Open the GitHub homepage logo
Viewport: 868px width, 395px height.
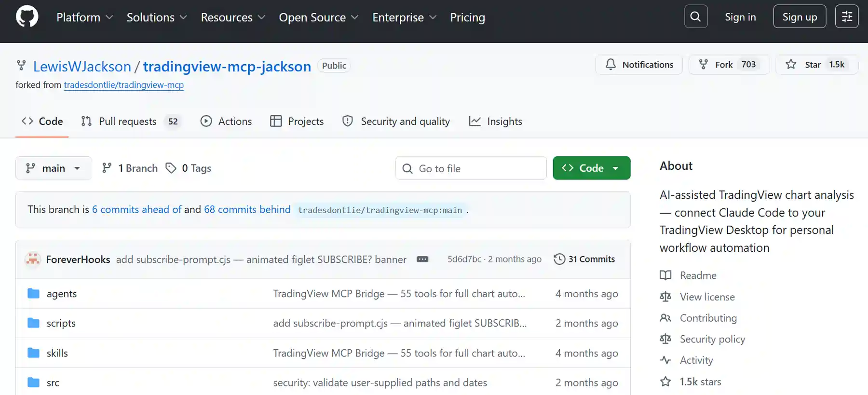(x=27, y=17)
